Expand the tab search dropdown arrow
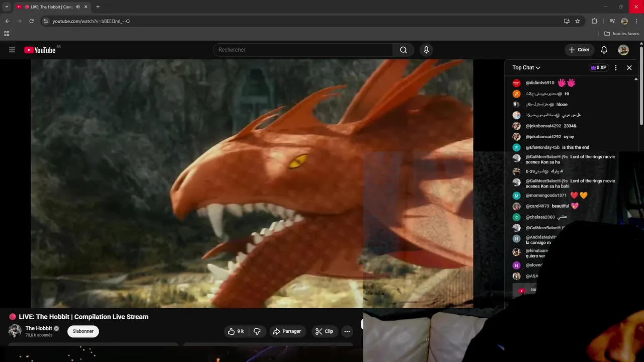This screenshot has height=362, width=644. coord(7,7)
